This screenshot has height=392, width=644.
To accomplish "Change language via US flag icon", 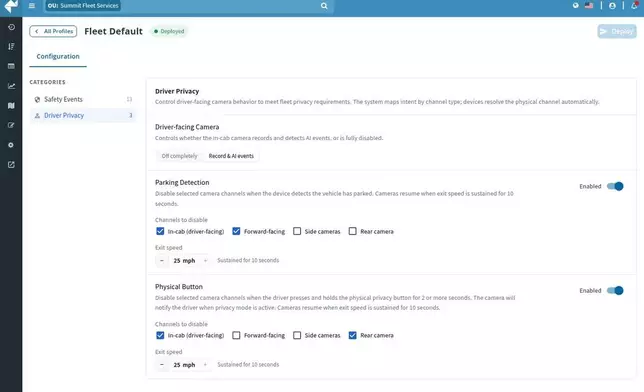I will tap(589, 5).
